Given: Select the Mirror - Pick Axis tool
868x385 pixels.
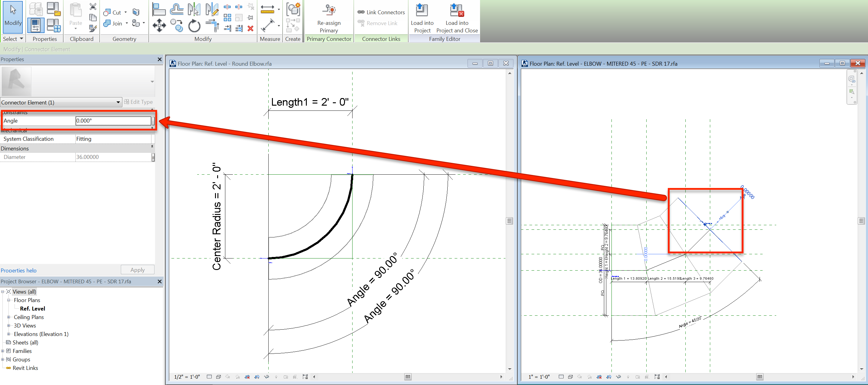Looking at the screenshot, I should [x=194, y=9].
